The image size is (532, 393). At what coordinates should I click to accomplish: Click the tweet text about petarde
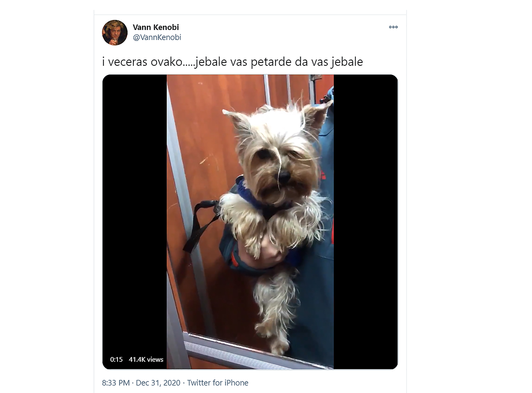pyautogui.click(x=232, y=62)
